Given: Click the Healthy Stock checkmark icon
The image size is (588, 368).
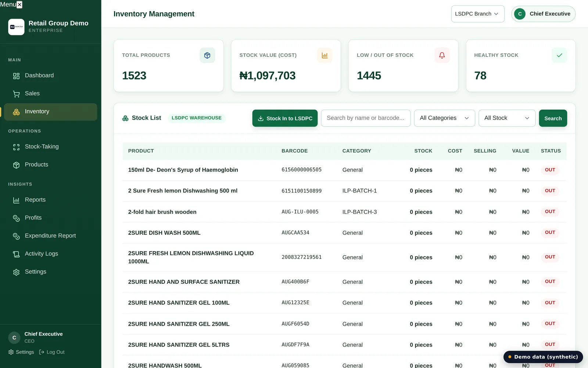Looking at the screenshot, I should (559, 55).
